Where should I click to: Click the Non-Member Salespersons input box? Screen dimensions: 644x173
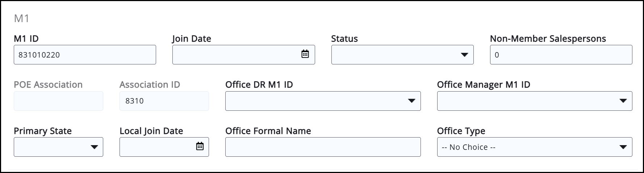[561, 55]
